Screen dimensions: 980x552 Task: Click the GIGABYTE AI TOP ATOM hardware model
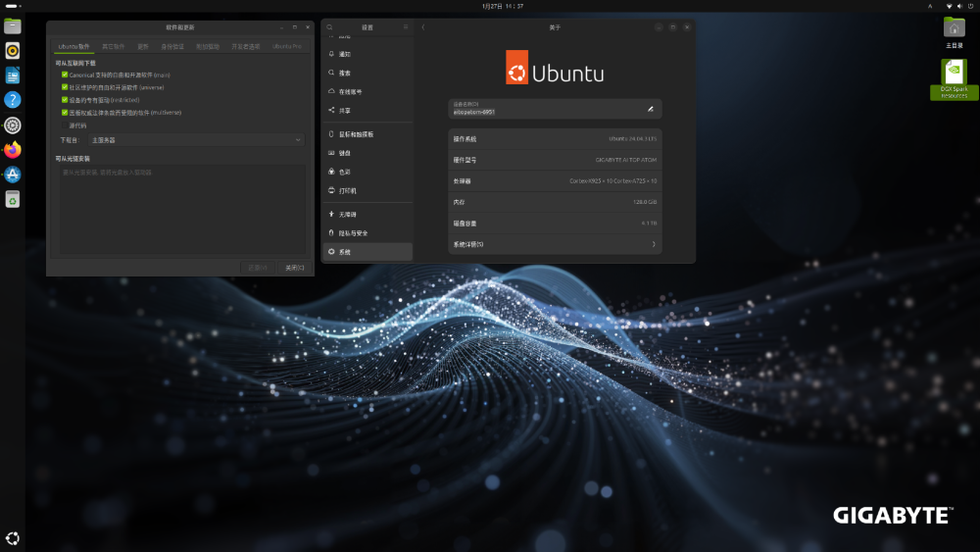(625, 160)
